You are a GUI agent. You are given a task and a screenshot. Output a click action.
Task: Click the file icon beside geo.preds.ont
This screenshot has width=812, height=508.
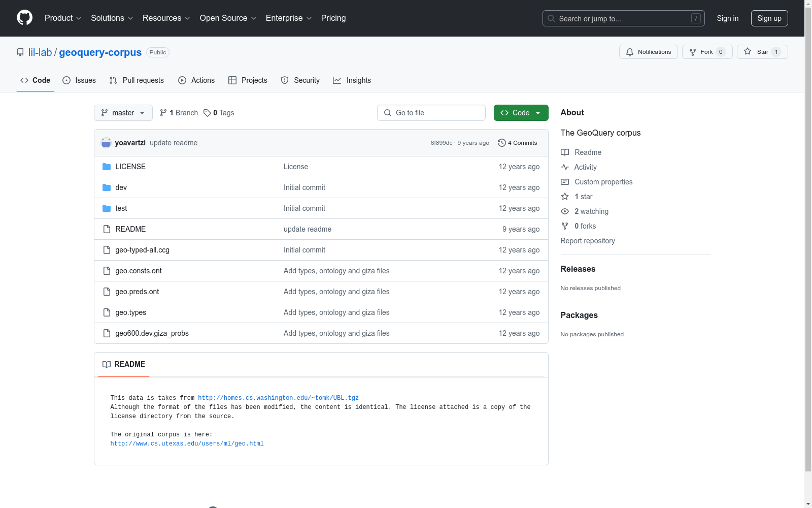(x=107, y=292)
